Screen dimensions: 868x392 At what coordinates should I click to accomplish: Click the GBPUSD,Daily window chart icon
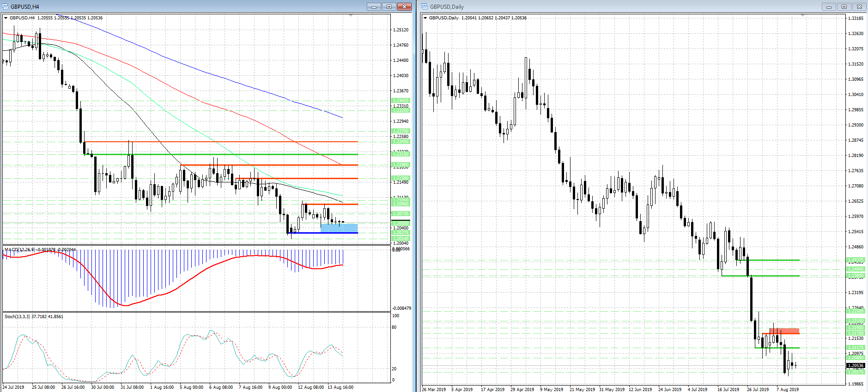click(x=425, y=6)
